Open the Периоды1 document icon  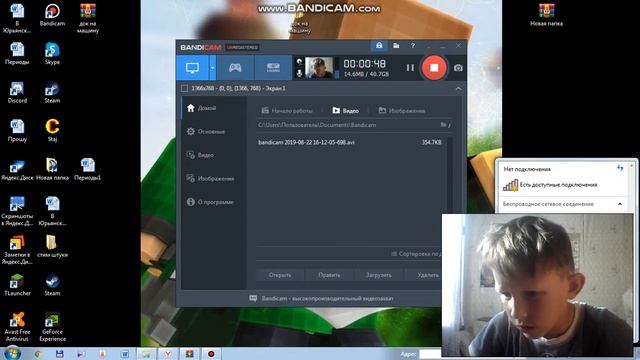tap(88, 169)
